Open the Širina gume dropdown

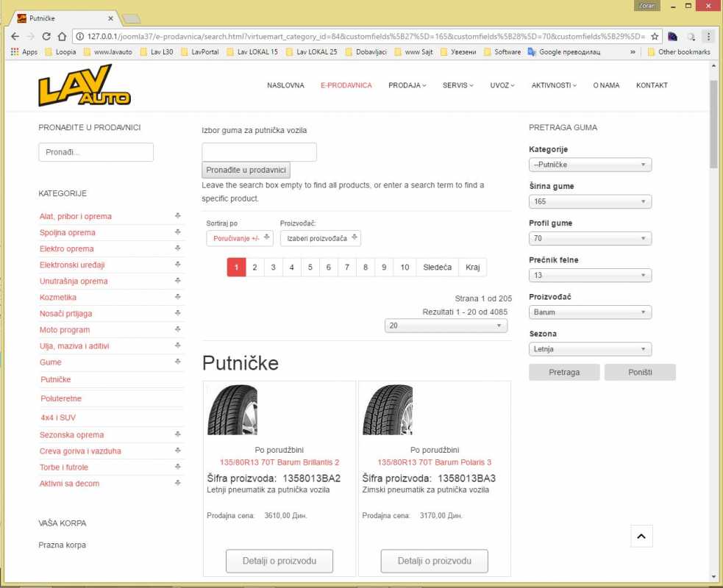click(x=590, y=201)
